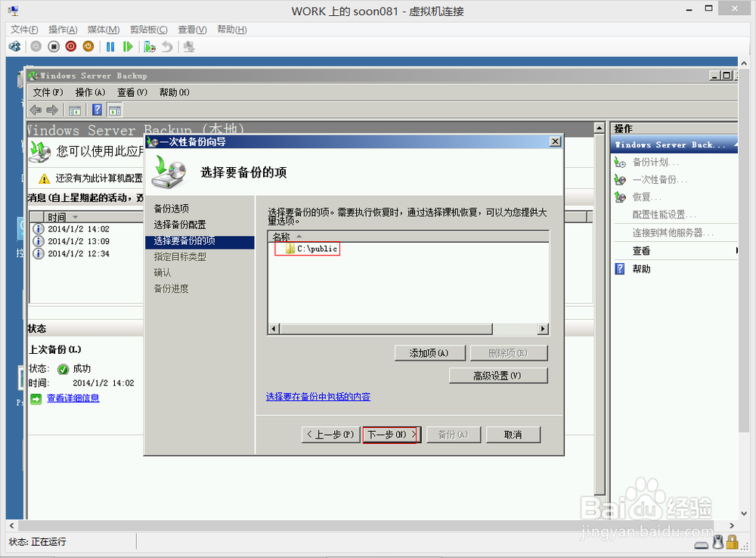Click the Ctrl+Alt+Del toolbar icon

click(x=14, y=46)
